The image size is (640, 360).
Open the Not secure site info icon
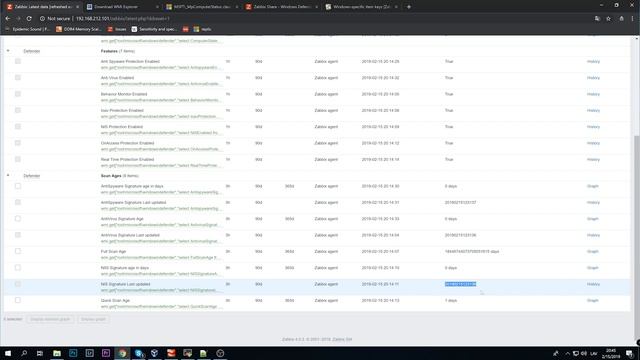(x=42, y=18)
